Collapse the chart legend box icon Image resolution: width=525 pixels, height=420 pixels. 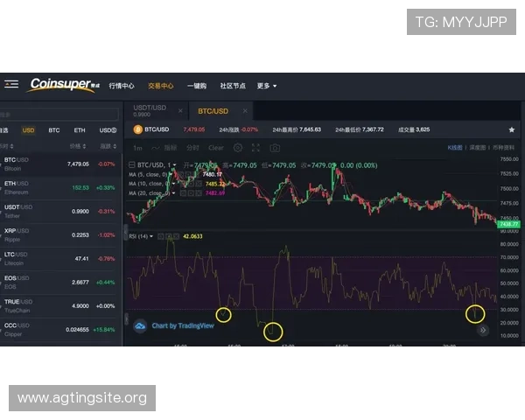132,164
